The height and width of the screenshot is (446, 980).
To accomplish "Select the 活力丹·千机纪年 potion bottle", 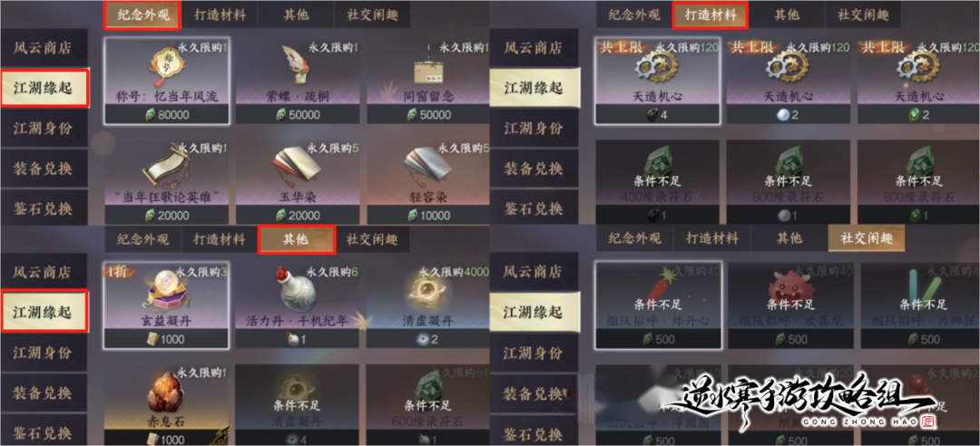I will [x=297, y=305].
